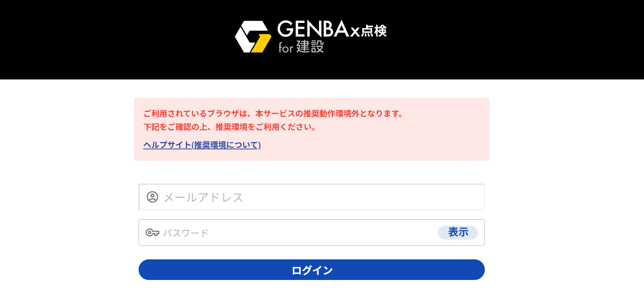Click the word "for" in the logo

(x=286, y=48)
